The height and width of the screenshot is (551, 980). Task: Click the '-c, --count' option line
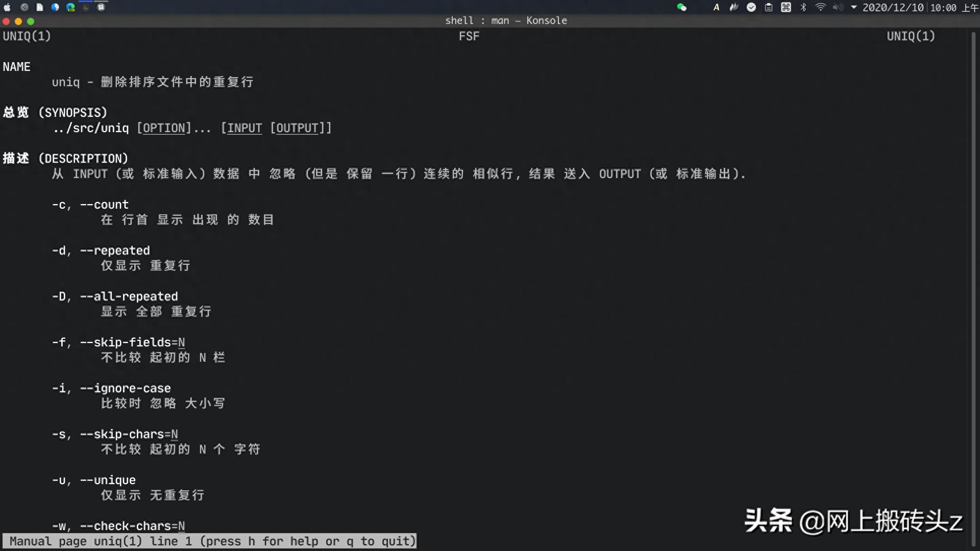(x=90, y=205)
